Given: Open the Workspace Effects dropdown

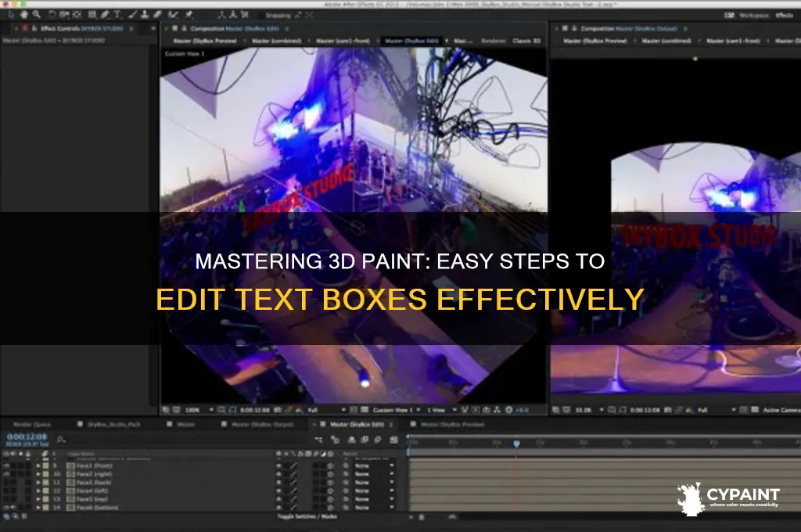Looking at the screenshot, I should coord(784,16).
